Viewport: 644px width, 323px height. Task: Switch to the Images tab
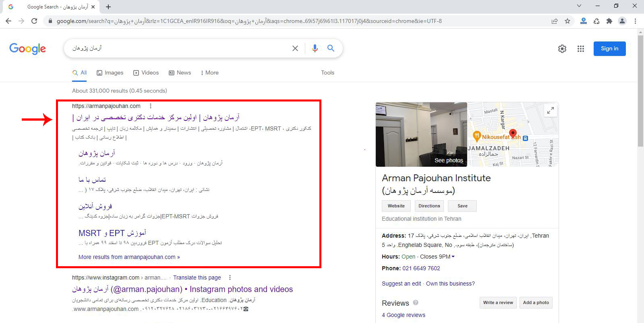click(110, 73)
